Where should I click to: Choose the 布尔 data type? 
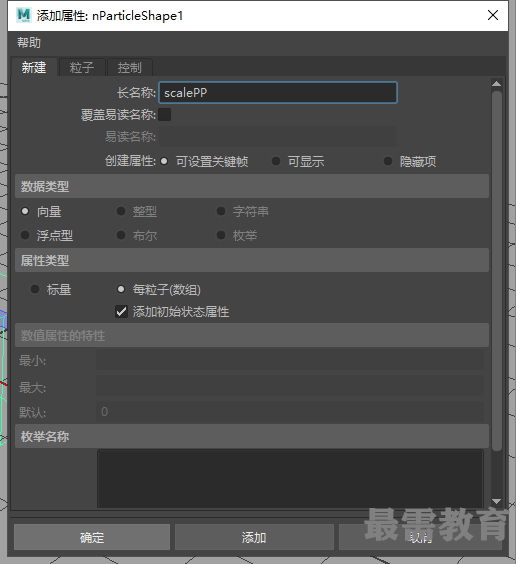pyautogui.click(x=121, y=235)
